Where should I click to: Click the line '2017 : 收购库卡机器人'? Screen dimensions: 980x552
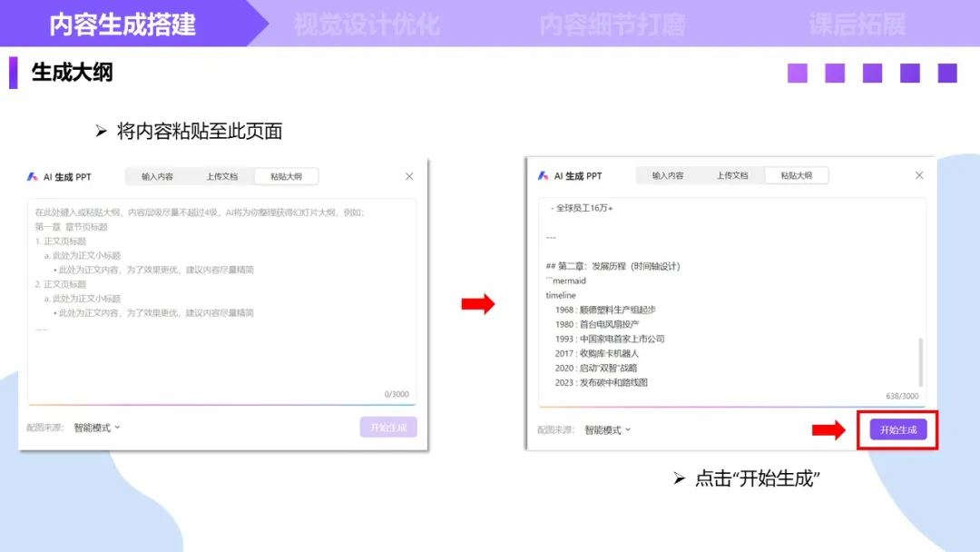(x=597, y=353)
